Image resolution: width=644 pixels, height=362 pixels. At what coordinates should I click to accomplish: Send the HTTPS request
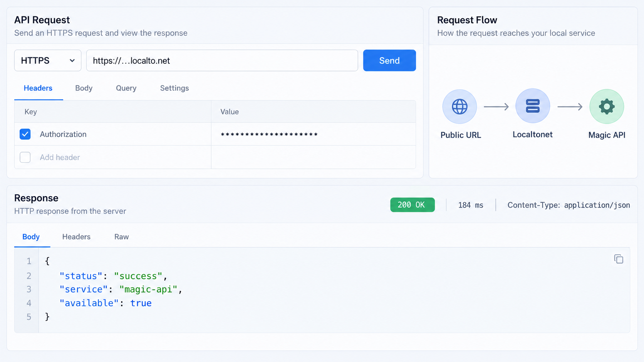[389, 60]
